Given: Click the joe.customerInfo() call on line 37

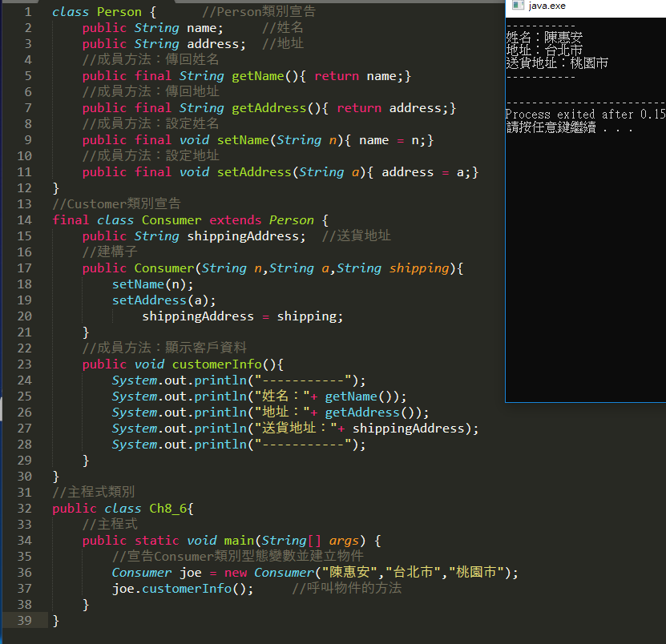Looking at the screenshot, I should [x=182, y=589].
